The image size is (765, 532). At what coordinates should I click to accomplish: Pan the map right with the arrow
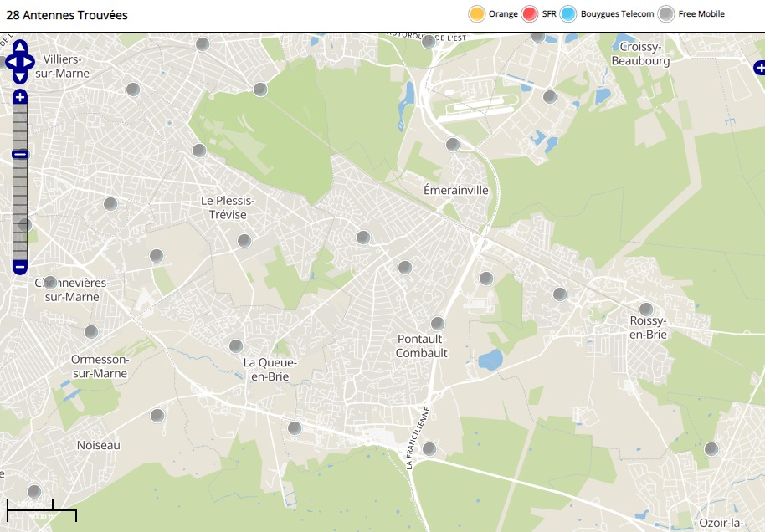point(29,62)
